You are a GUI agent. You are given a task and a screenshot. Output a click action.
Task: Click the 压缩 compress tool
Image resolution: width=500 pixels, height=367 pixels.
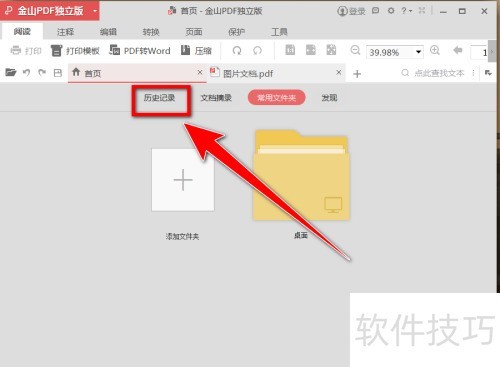tap(196, 51)
